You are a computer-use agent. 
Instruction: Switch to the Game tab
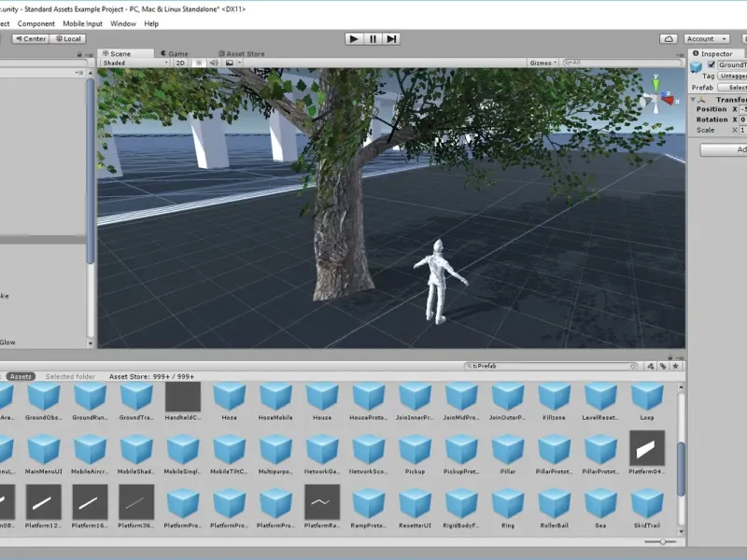(174, 53)
